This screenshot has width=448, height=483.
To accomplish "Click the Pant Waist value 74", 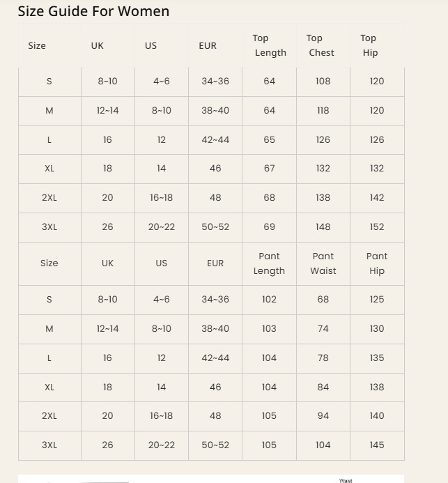I will tap(323, 329).
